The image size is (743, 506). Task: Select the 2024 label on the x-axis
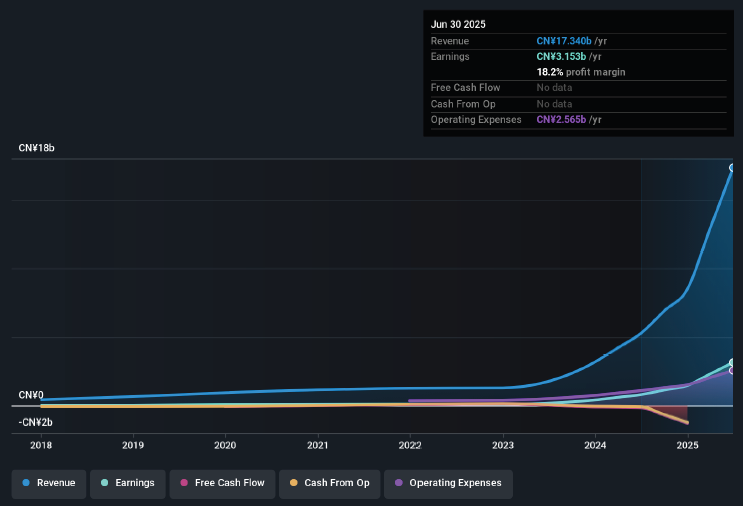[x=595, y=445]
